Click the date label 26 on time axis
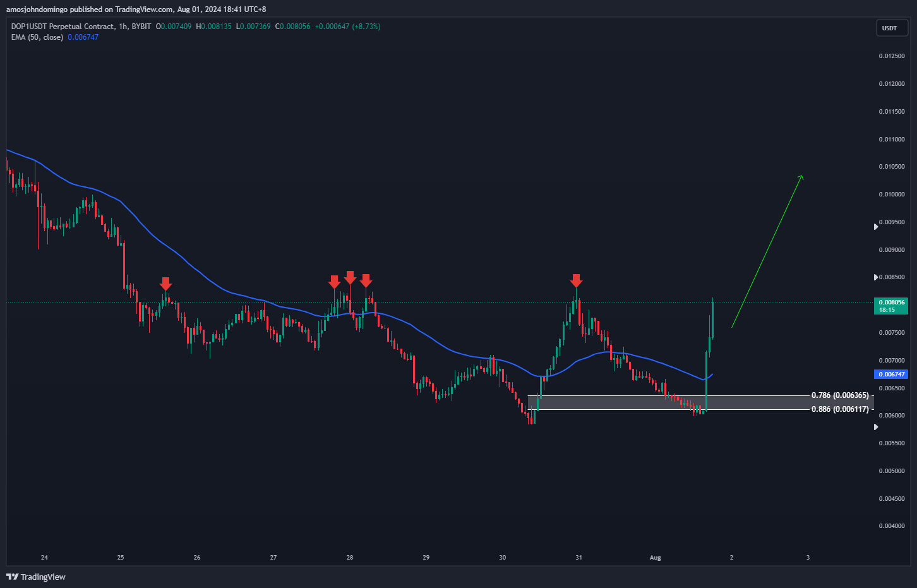The image size is (917, 588). pos(197,558)
